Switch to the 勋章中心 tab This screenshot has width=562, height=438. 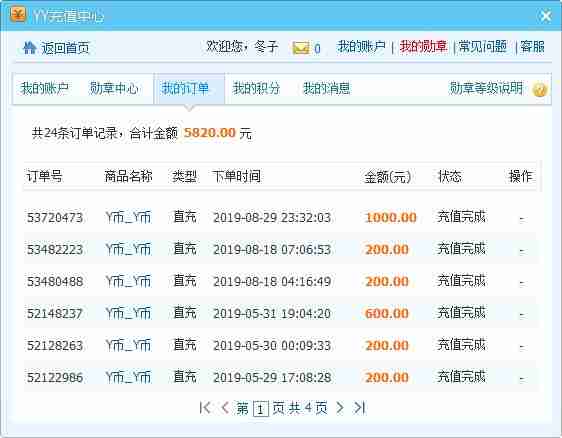[x=114, y=88]
